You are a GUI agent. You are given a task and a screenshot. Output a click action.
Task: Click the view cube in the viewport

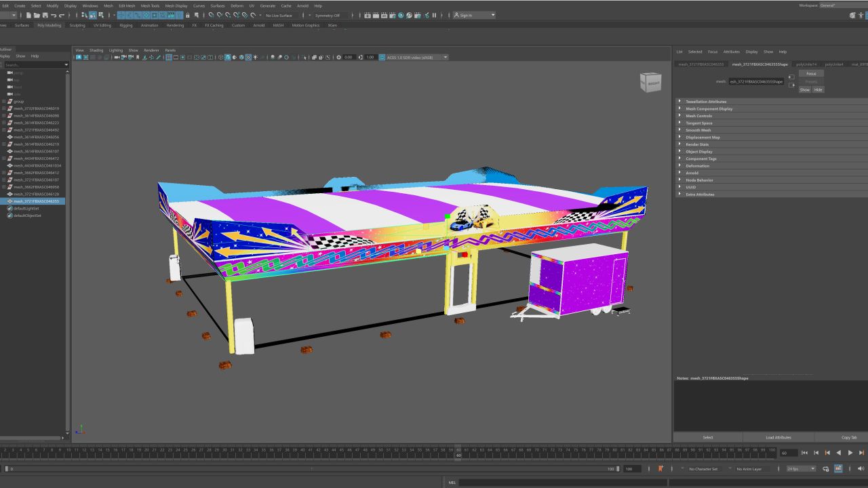650,83
